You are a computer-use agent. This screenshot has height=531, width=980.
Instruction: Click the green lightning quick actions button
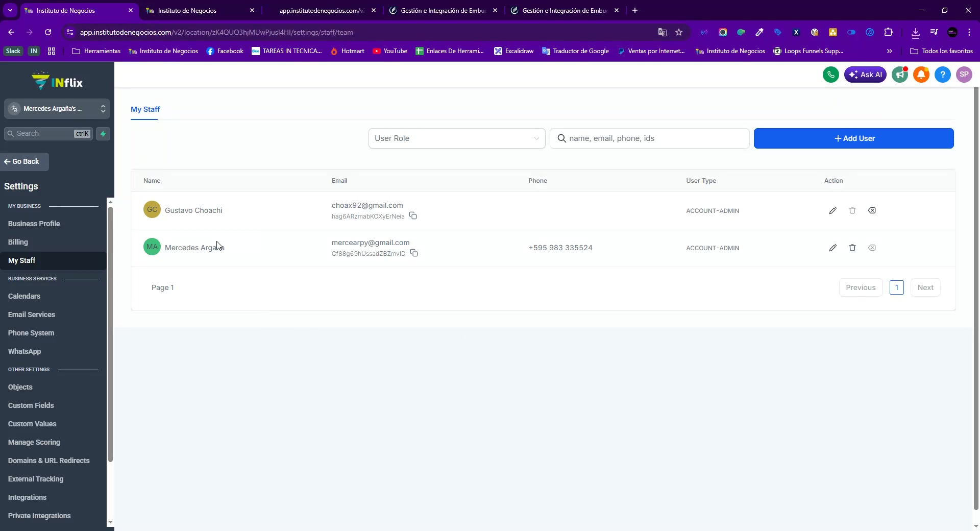coord(103,134)
